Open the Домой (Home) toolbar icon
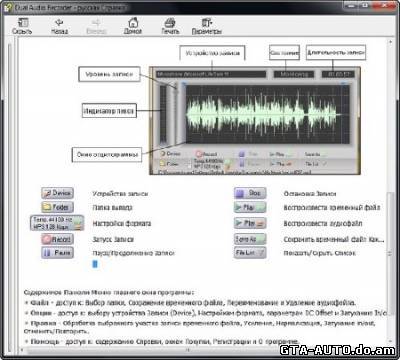Image resolution: width=400 pixels, height=360 pixels. click(133, 26)
